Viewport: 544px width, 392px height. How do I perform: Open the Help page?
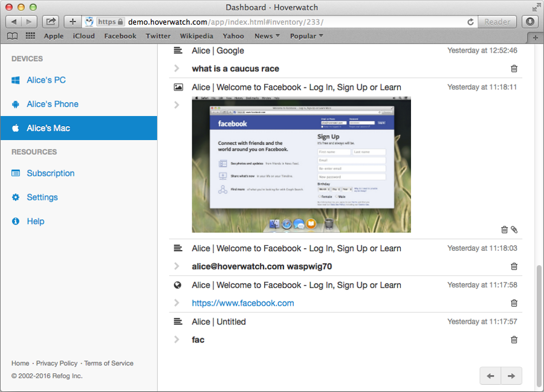coord(36,221)
